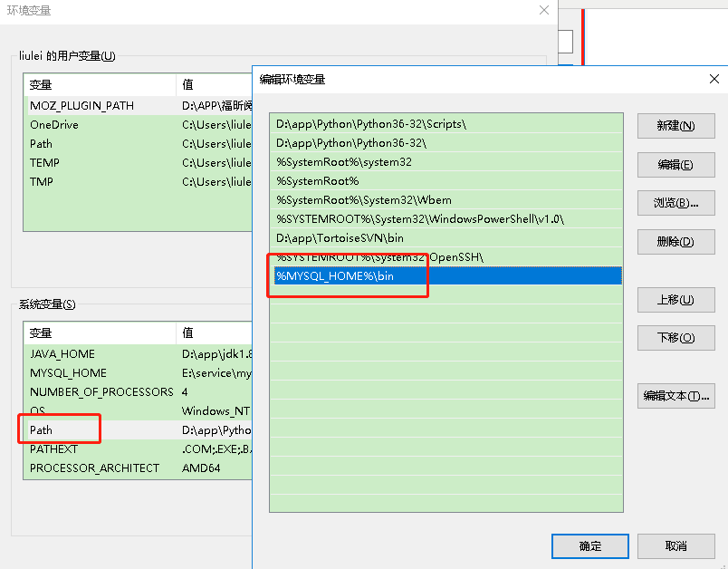Click the D:\app\jdk1.8 value cell

[216, 354]
